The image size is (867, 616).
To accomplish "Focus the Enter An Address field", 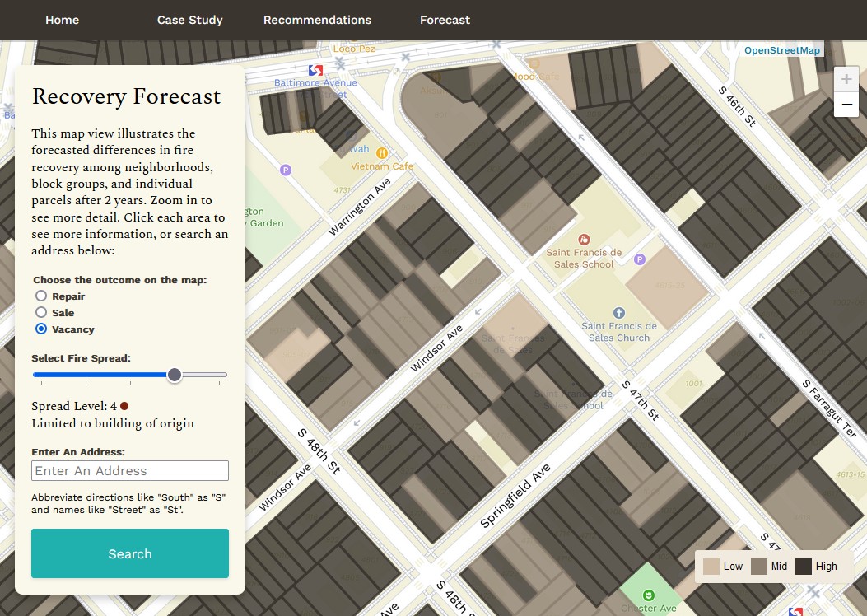I will click(130, 470).
